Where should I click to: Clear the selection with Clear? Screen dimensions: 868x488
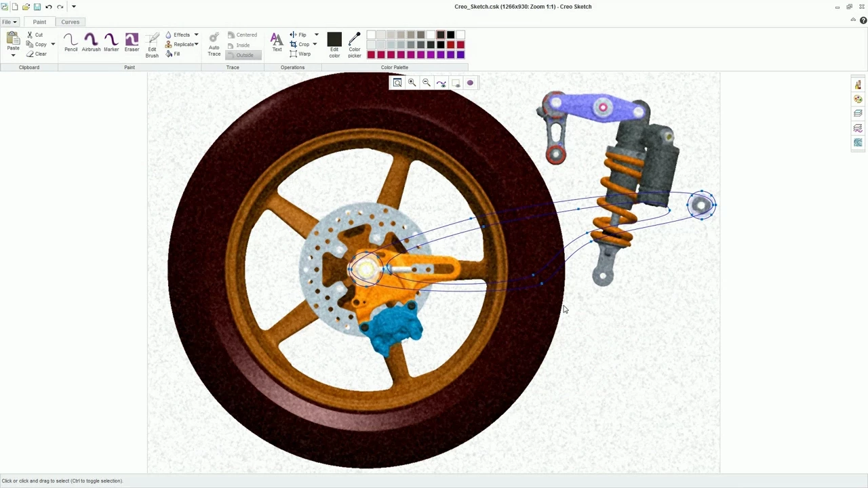click(37, 54)
